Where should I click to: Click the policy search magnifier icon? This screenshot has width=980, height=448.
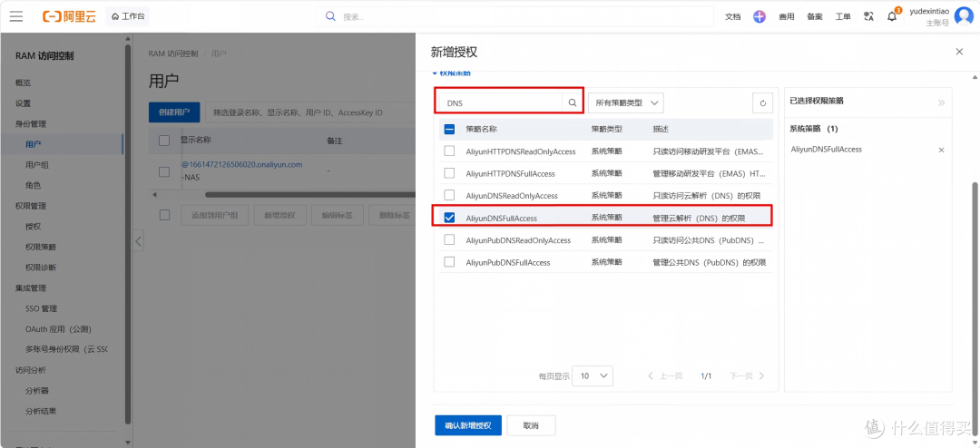[572, 103]
